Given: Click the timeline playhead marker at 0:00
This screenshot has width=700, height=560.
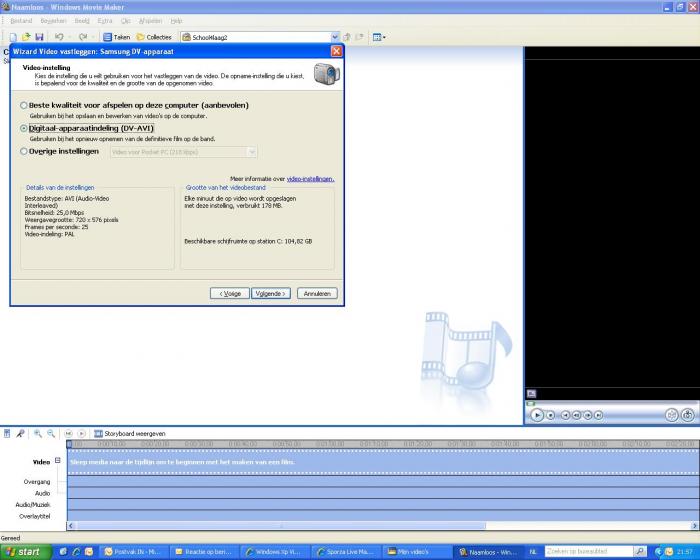Looking at the screenshot, I should [x=69, y=444].
